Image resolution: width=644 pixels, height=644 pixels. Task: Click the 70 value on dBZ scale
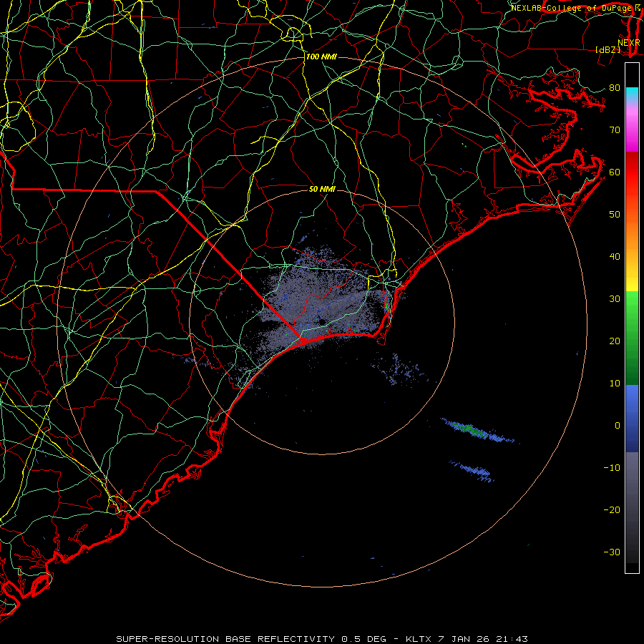tap(615, 130)
